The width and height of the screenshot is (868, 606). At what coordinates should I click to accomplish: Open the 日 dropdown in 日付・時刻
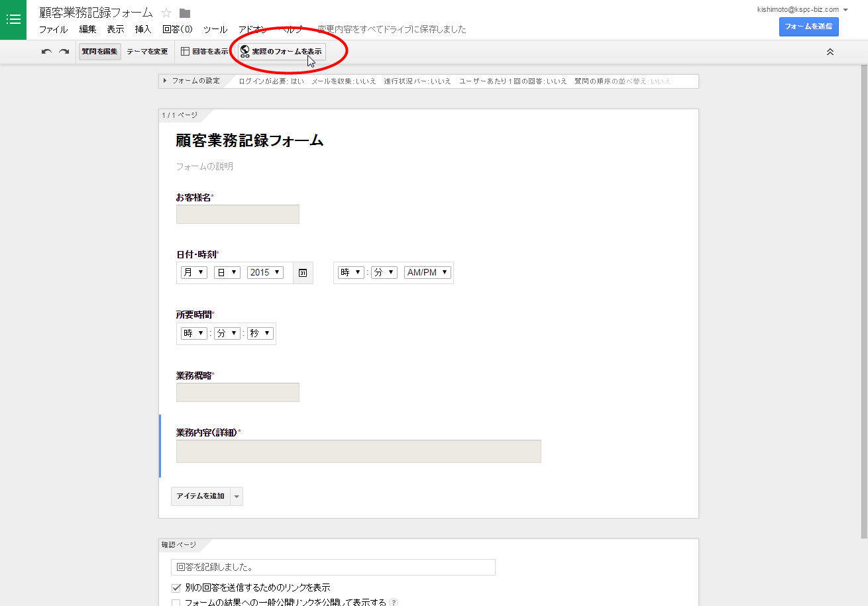click(227, 272)
